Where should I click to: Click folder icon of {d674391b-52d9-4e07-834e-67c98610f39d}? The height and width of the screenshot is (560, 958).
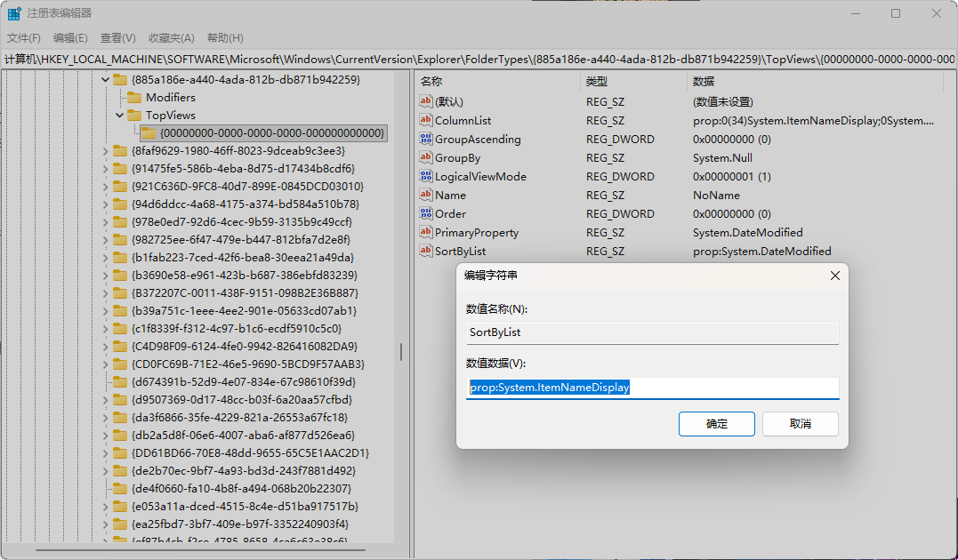click(x=120, y=381)
